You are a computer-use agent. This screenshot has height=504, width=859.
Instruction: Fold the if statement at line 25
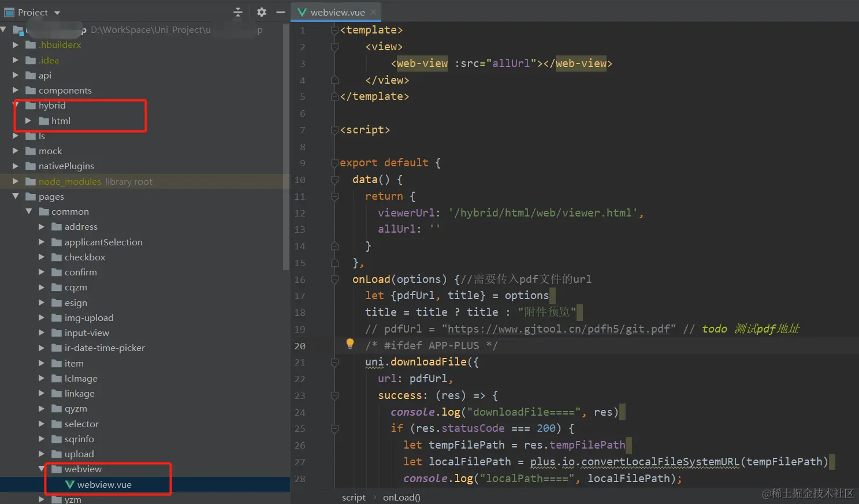(334, 428)
